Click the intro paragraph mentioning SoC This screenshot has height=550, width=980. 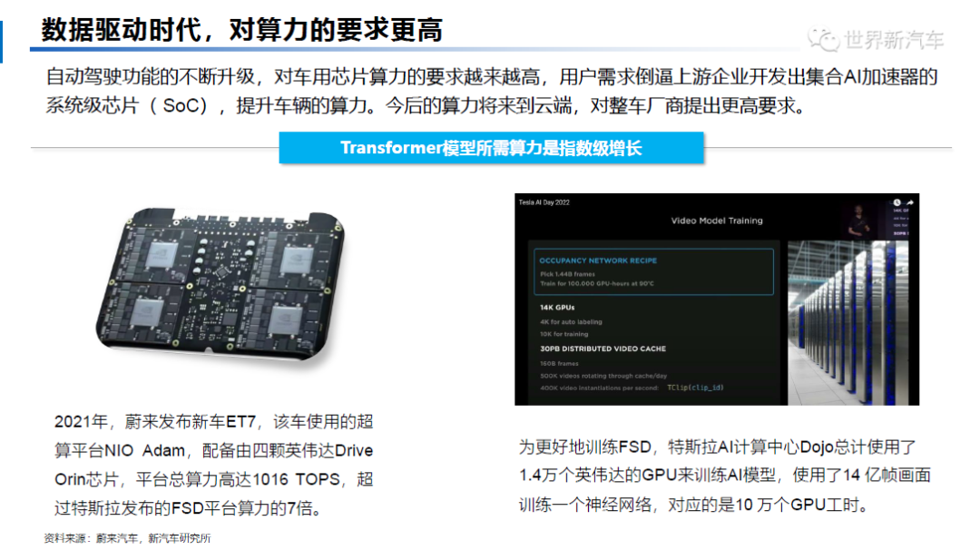tap(491, 92)
